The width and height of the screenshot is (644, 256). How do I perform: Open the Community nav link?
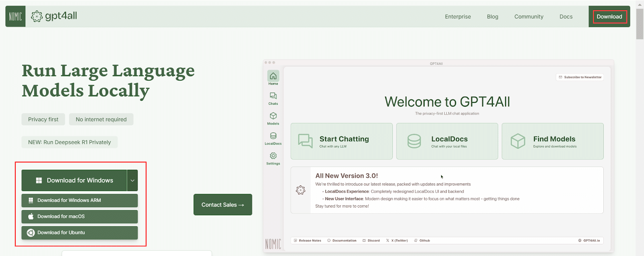pyautogui.click(x=528, y=17)
